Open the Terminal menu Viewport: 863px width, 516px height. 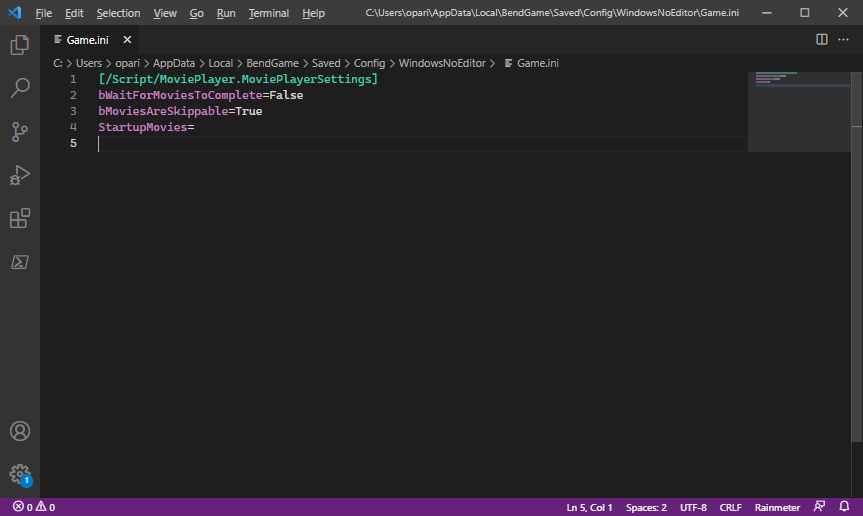269,13
